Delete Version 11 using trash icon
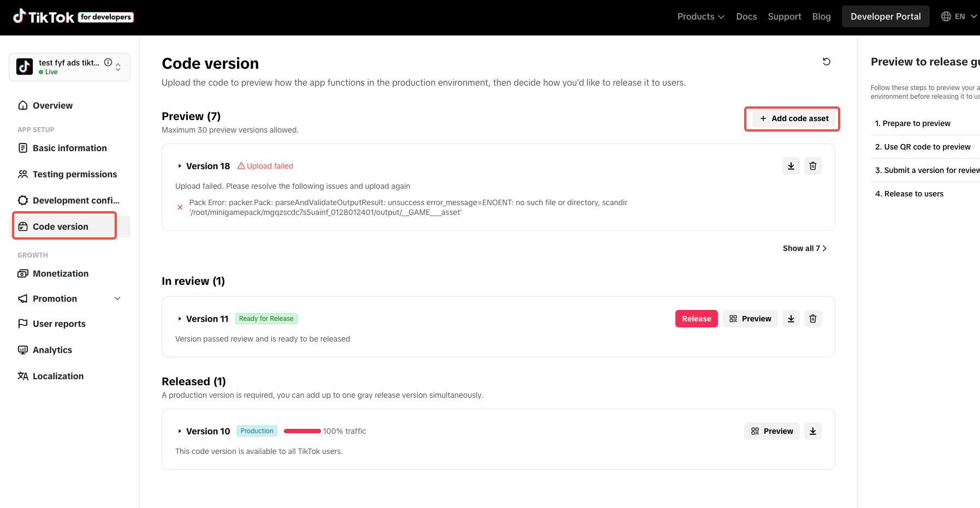The width and height of the screenshot is (980, 508). 813,319
